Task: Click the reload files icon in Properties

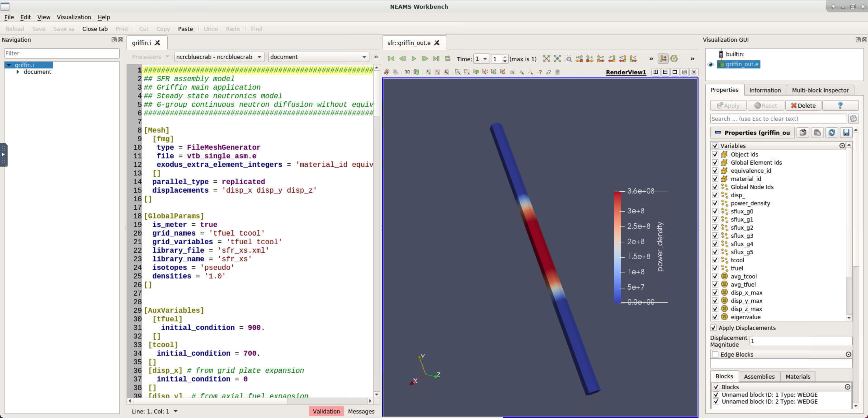Action: pos(831,133)
